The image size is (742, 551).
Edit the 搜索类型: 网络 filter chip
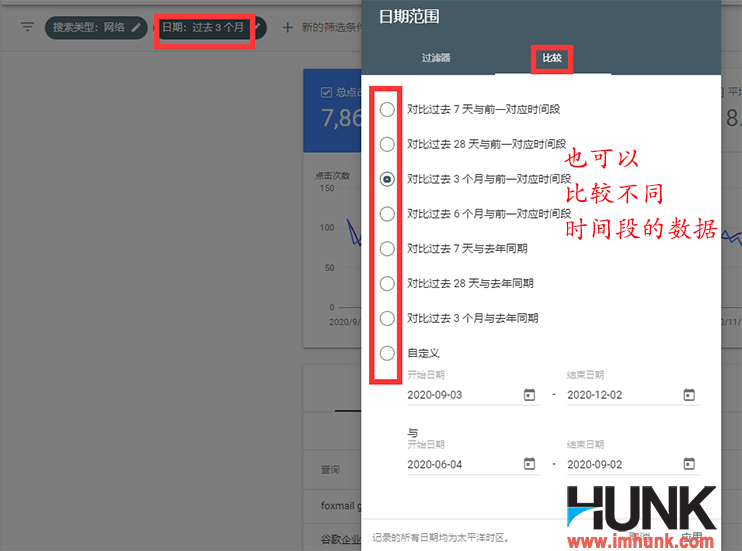tap(97, 27)
